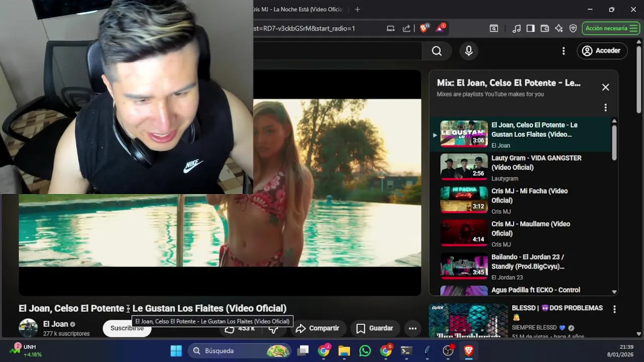Image resolution: width=644 pixels, height=362 pixels.
Task: Click the Compartir share button
Action: pyautogui.click(x=317, y=328)
